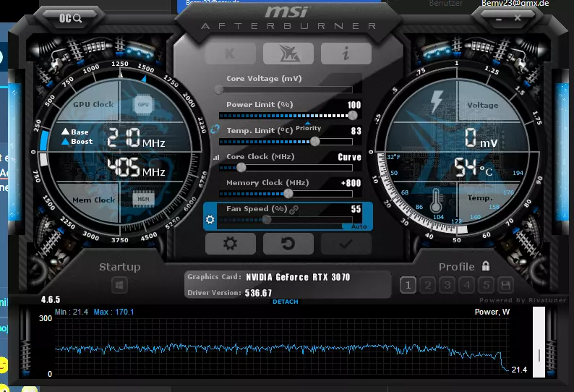This screenshot has height=392, width=574.
Task: Click the monitoring graph scrollbar
Action: click(539, 342)
